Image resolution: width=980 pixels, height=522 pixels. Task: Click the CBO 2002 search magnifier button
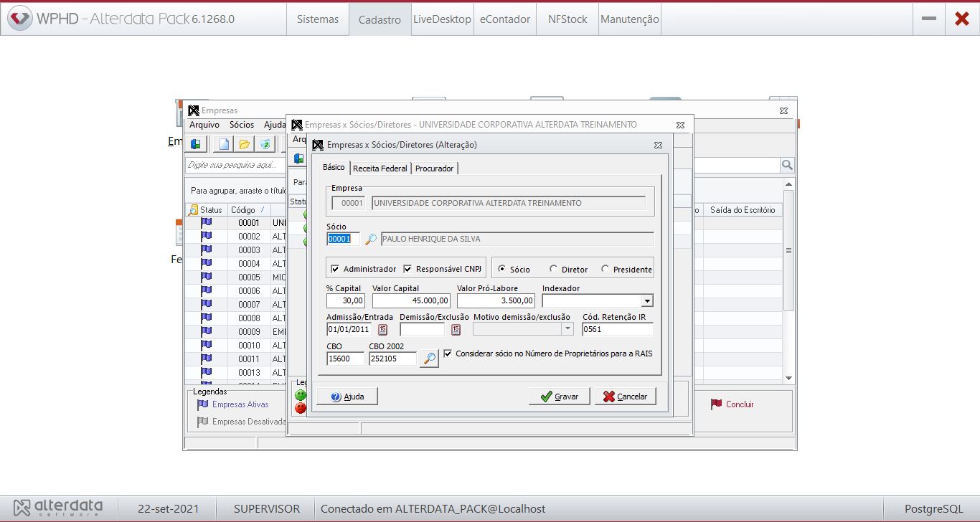tap(429, 359)
